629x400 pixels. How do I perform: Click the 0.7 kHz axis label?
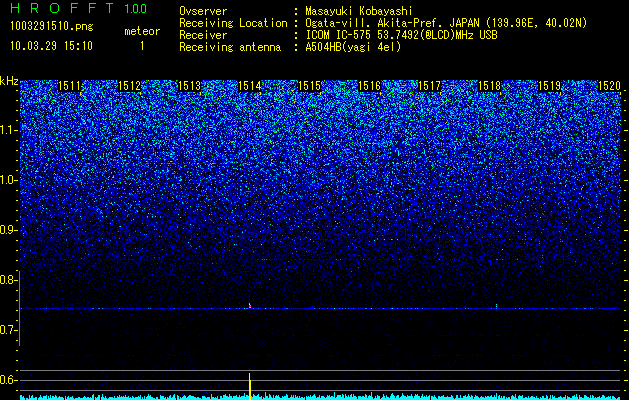click(8, 330)
